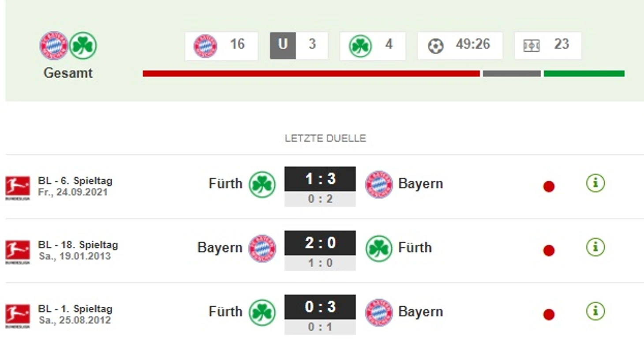This screenshot has height=346, width=644.
Task: Open the 1 : 3 score of Fürth vs Bayern
Action: 320,179
